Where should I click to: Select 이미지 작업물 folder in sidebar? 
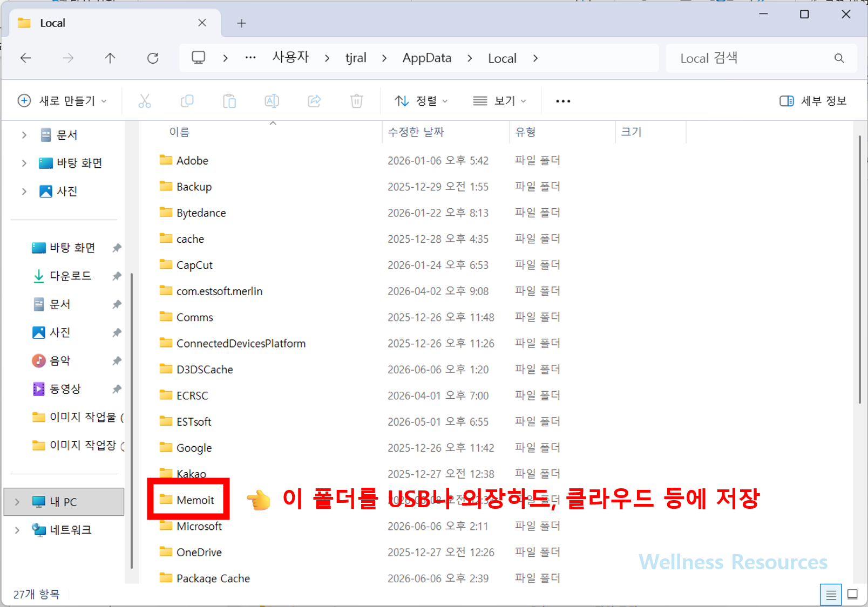point(78,417)
